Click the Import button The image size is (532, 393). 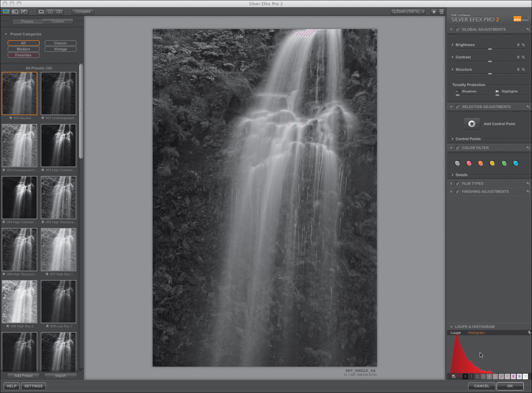[x=60, y=376]
